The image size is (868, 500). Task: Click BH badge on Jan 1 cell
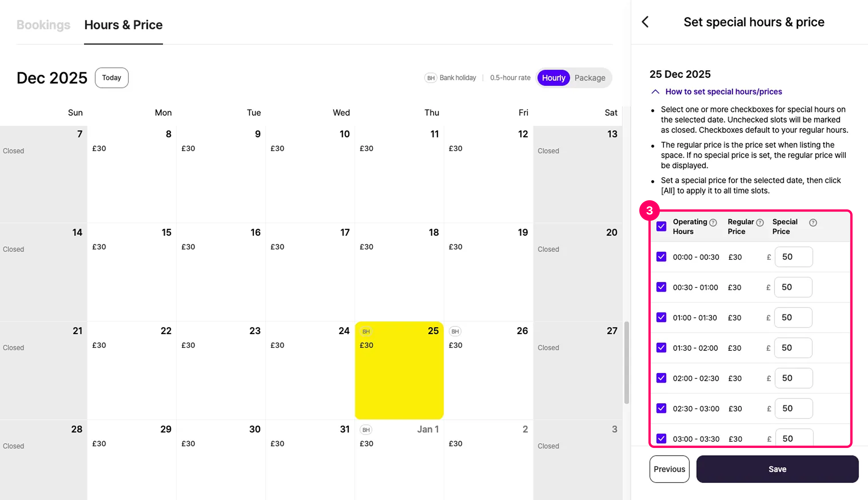point(366,430)
